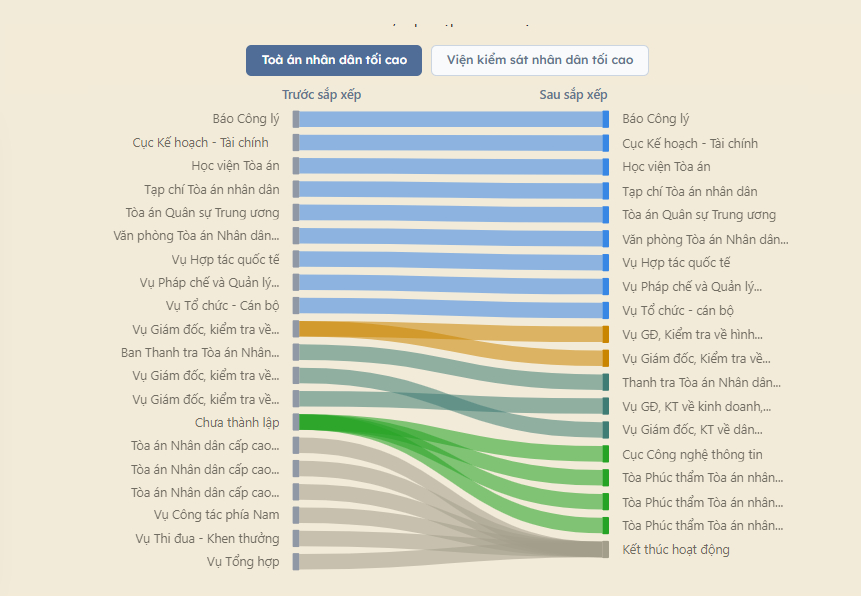Click the orange Vụ GĐ, Kiểm tra về hình target node

606,335
